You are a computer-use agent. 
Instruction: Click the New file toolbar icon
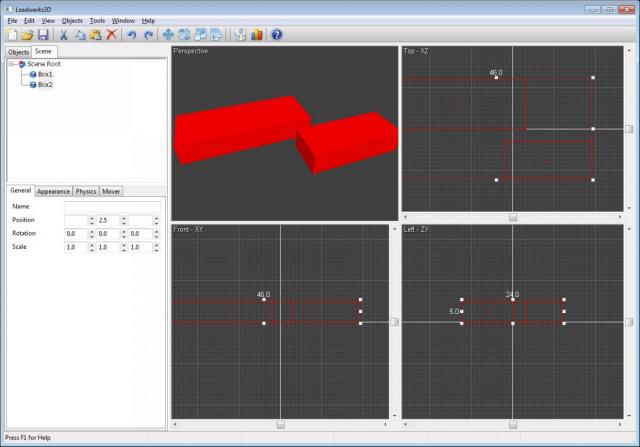(x=12, y=35)
